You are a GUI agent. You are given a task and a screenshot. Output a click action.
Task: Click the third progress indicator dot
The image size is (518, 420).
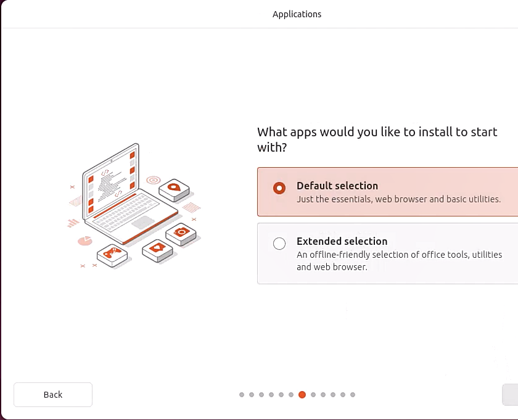(261, 394)
